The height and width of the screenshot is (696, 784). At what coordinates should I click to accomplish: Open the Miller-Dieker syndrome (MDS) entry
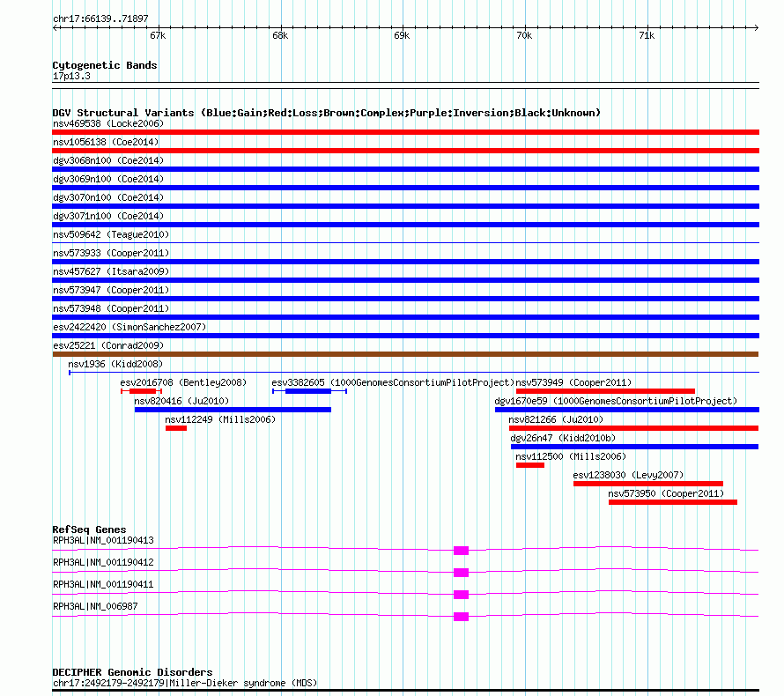pos(185,683)
